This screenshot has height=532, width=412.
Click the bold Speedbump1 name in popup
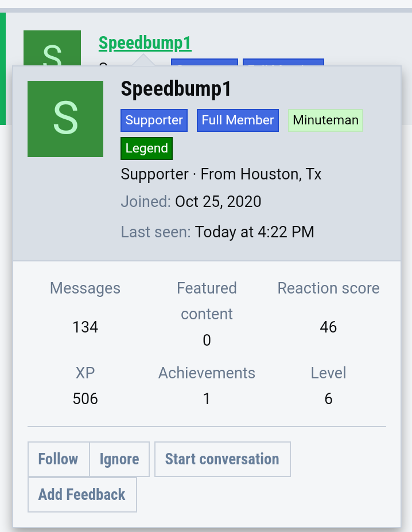176,89
